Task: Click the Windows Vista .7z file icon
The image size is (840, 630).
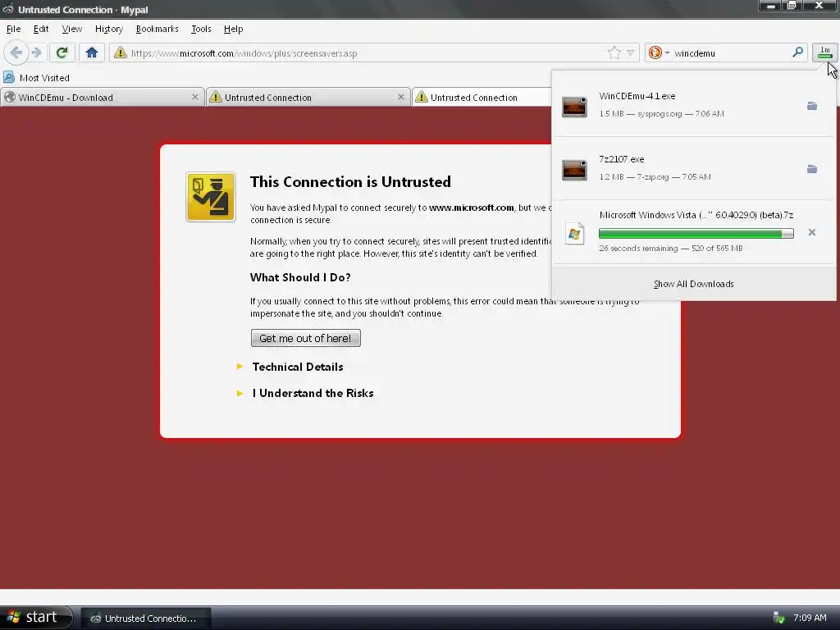Action: [574, 233]
